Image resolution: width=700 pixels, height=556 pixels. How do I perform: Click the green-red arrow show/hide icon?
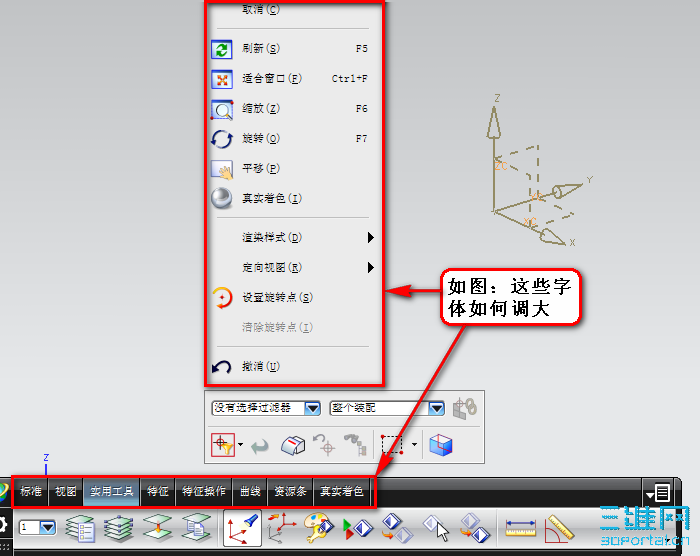click(358, 528)
